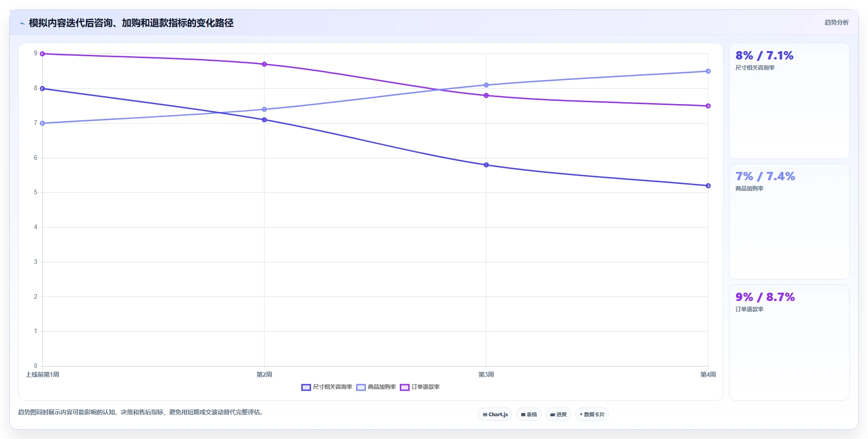The height and width of the screenshot is (439, 868).
Task: Toggle the 订单退款率 series in the legend
Action: click(420, 387)
